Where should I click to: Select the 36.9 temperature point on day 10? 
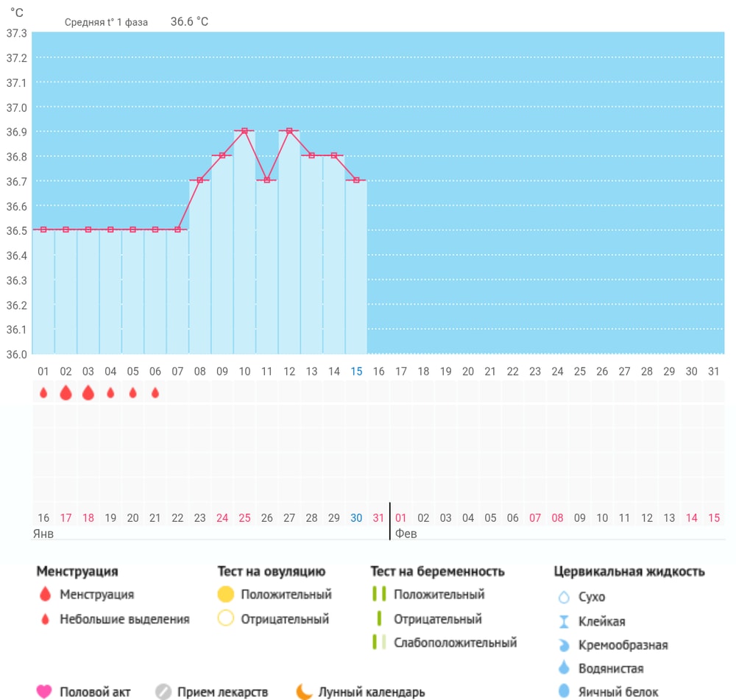(x=244, y=131)
